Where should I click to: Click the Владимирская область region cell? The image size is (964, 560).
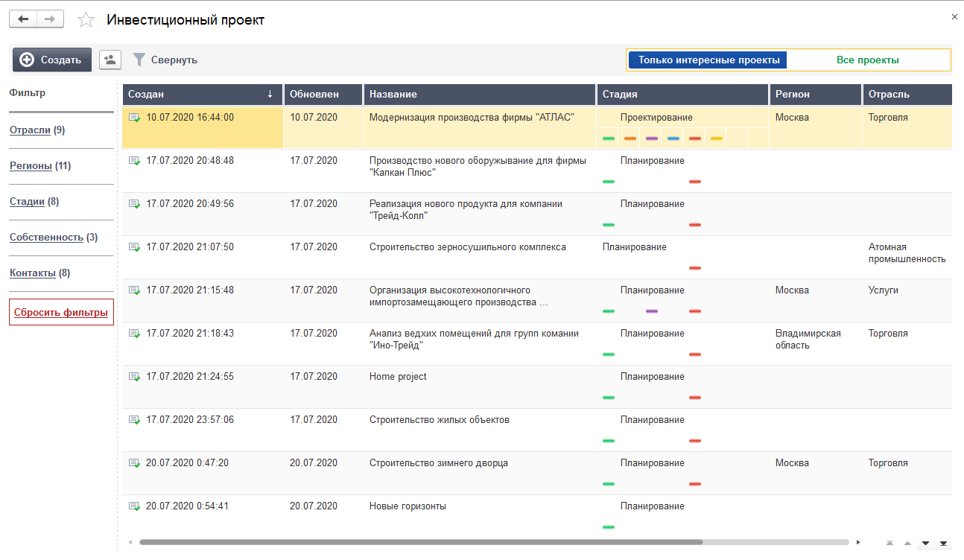tap(808, 340)
